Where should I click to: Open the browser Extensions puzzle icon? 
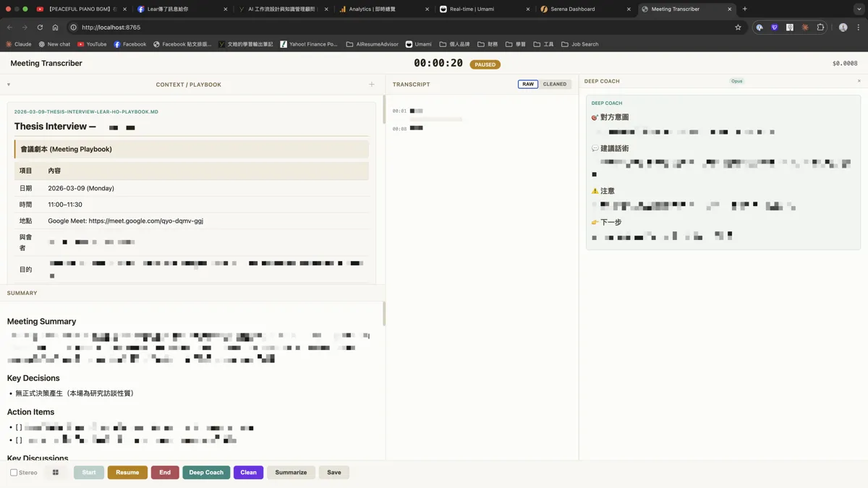(x=820, y=27)
